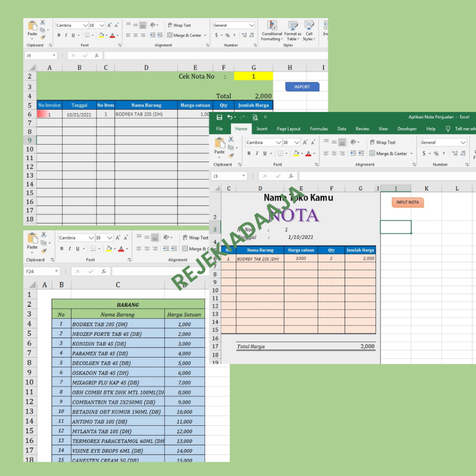Click Copy icon in Nota Penjualan window ribbon
The width and height of the screenshot is (476, 476).
pos(231,147)
